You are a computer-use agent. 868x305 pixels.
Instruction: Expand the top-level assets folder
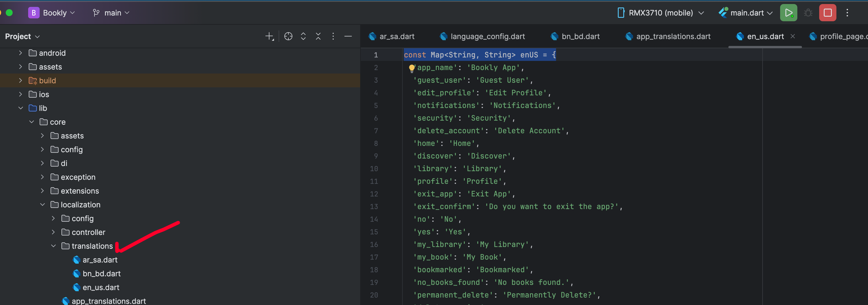[x=21, y=67]
